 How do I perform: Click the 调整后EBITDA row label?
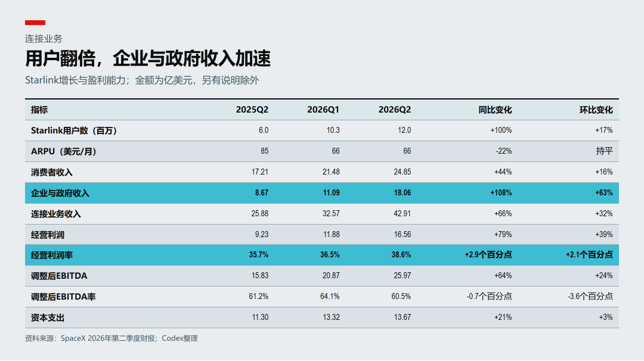(59, 276)
